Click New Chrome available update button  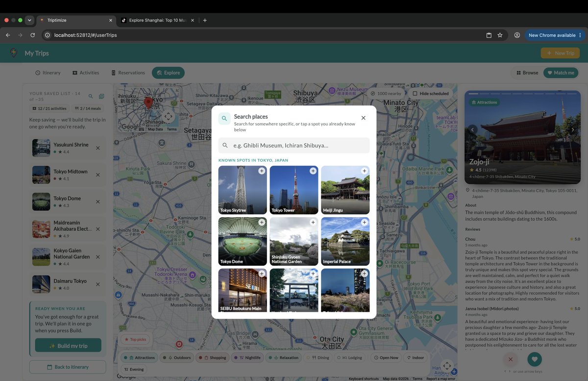point(555,35)
